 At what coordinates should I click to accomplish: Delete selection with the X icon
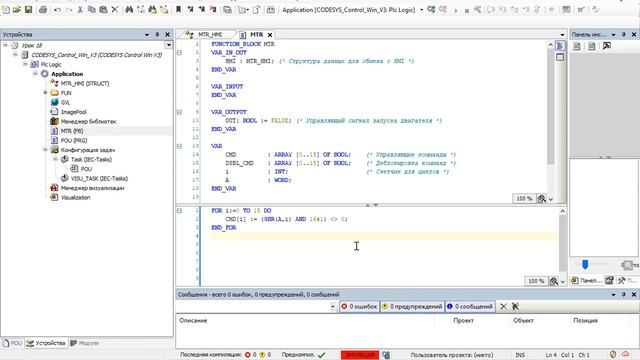[115, 9]
